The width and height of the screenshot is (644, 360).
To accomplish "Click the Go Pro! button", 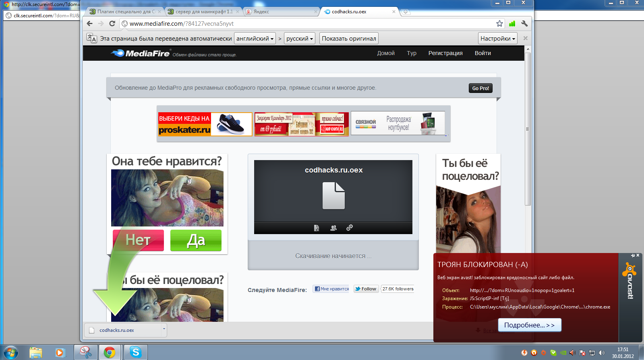I will [x=480, y=88].
